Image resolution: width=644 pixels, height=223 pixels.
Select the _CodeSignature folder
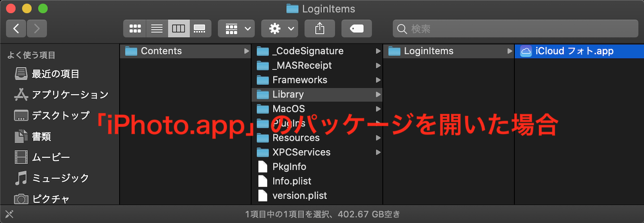tap(317, 51)
